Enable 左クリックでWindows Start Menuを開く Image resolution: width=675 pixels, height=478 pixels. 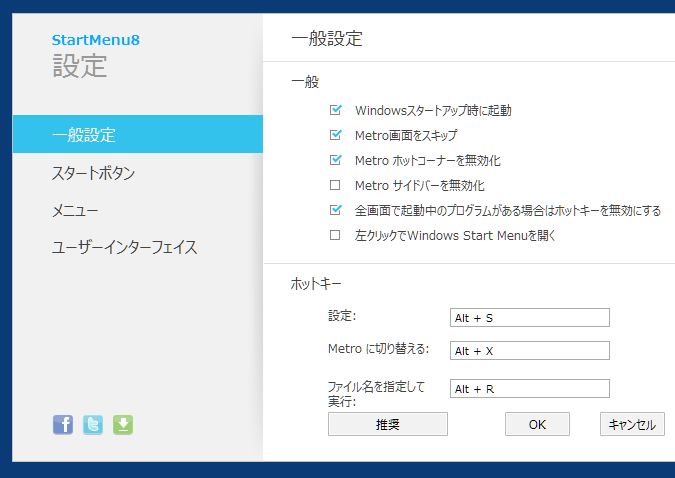[335, 235]
